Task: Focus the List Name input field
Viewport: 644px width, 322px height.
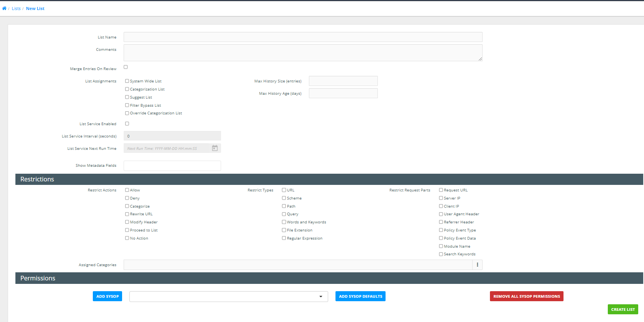Action: [303, 37]
